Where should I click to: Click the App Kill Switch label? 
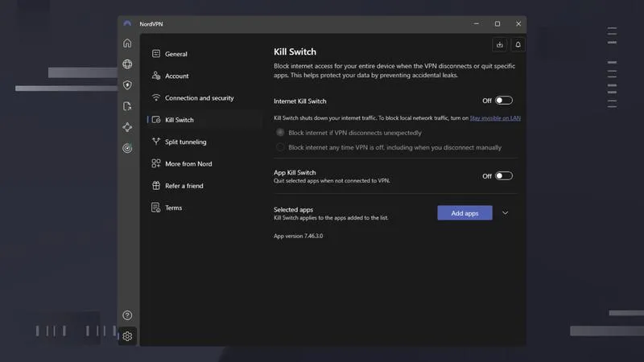click(295, 172)
